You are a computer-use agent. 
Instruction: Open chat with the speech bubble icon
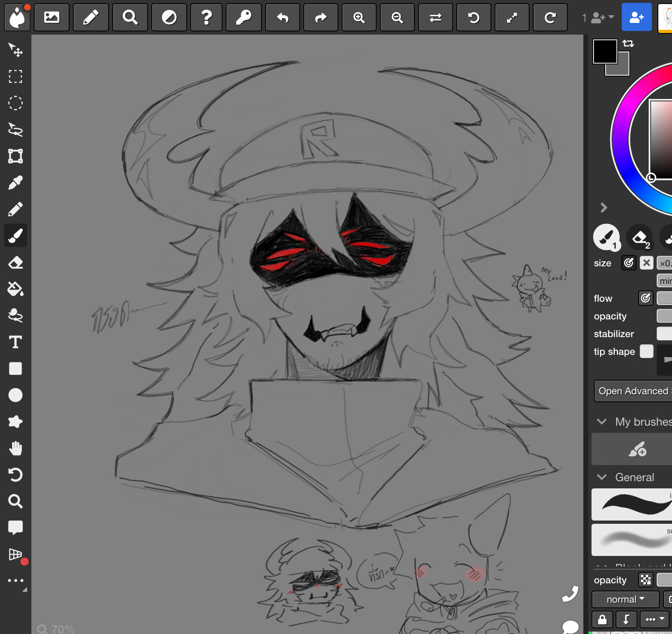coord(570,627)
